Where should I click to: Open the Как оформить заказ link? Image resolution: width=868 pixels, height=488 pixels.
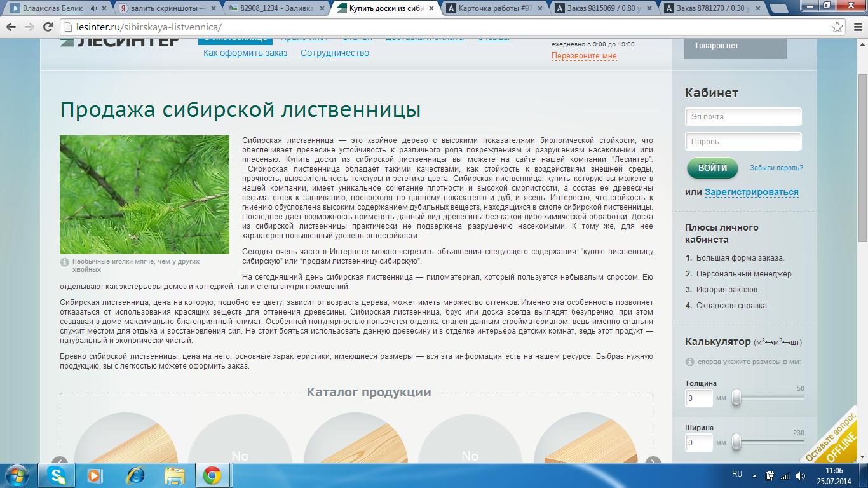coord(245,53)
